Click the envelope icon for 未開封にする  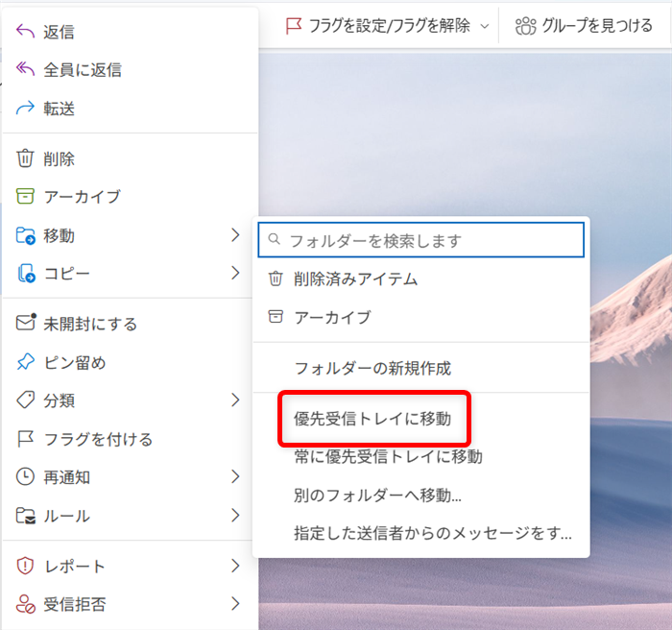(26, 324)
